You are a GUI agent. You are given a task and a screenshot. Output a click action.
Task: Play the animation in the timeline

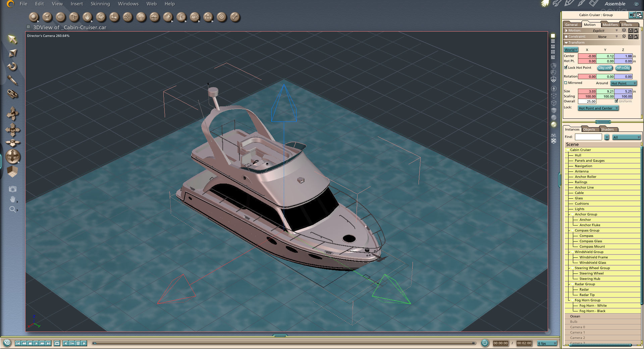tap(36, 343)
